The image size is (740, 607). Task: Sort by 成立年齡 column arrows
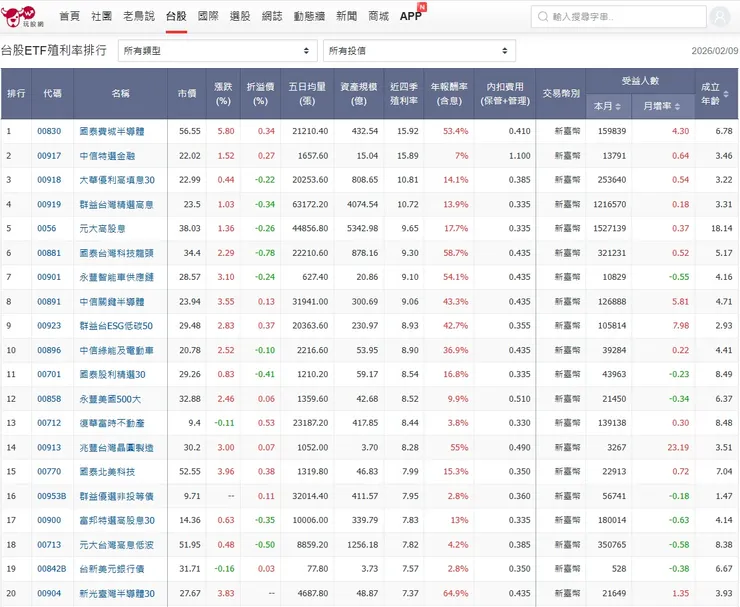(726, 94)
